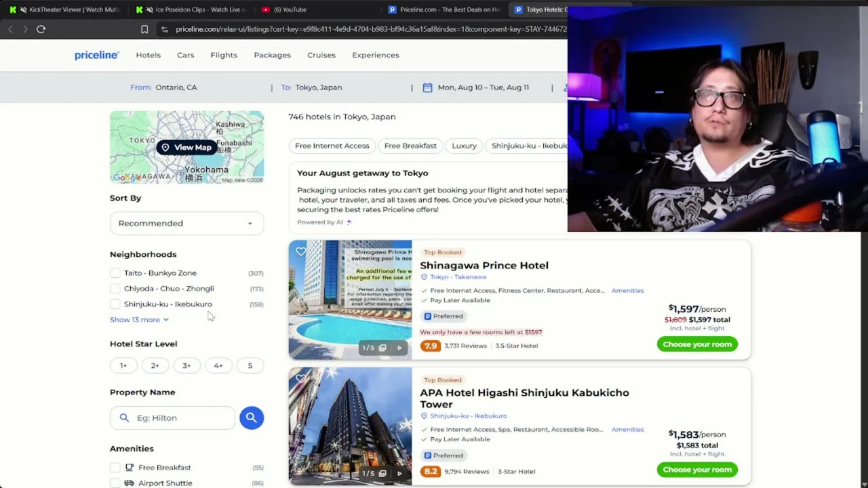868x488 pixels.
Task: Choose your room at APA Hotel Higashi Shinjuku
Action: 697,470
